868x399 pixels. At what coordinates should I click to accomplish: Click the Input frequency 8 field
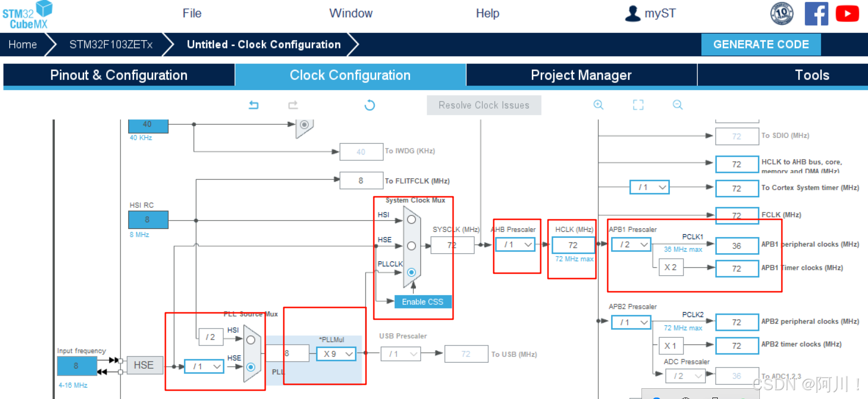[x=77, y=366]
